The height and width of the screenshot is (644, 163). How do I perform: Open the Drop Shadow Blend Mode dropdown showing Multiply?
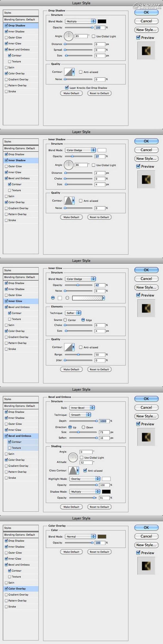(x=80, y=21)
